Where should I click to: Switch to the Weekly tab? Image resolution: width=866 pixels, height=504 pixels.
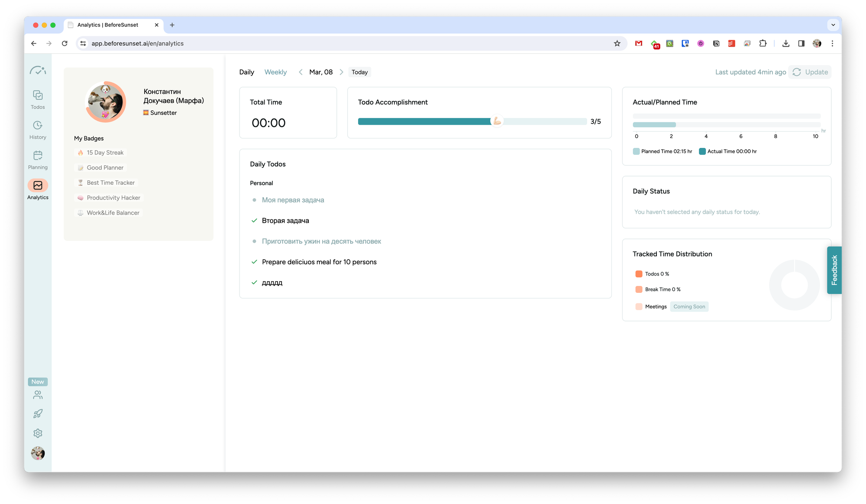[275, 72]
